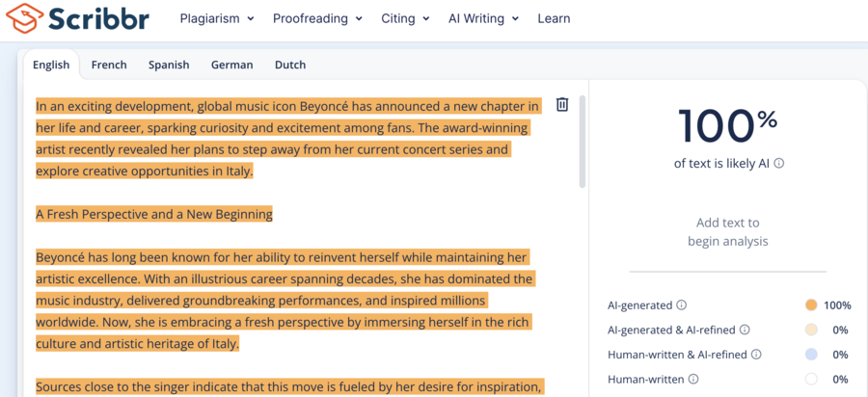Show info icon next to Human-written
The image size is (868, 397).
click(693, 380)
